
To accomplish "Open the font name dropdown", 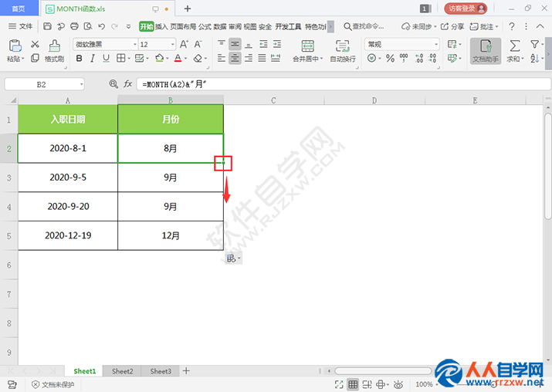I will coord(135,44).
